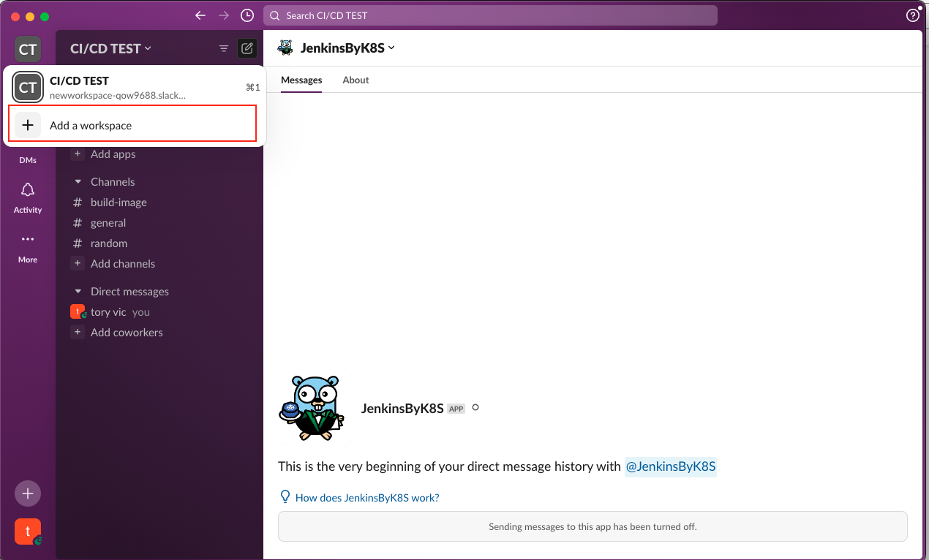Click the CT workspace switcher icon in sidebar

point(28,50)
